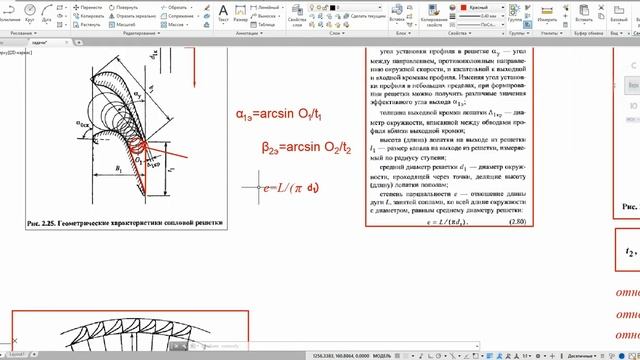Expand the Layers (Слои) panel
This screenshot has height=360, width=640.
pyautogui.click(x=337, y=33)
